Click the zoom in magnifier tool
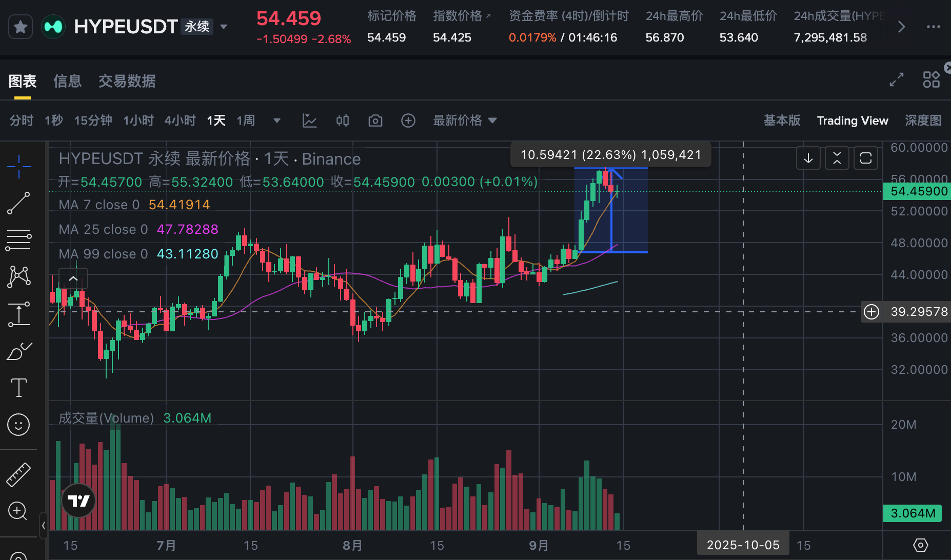The width and height of the screenshot is (951, 560). pyautogui.click(x=18, y=511)
